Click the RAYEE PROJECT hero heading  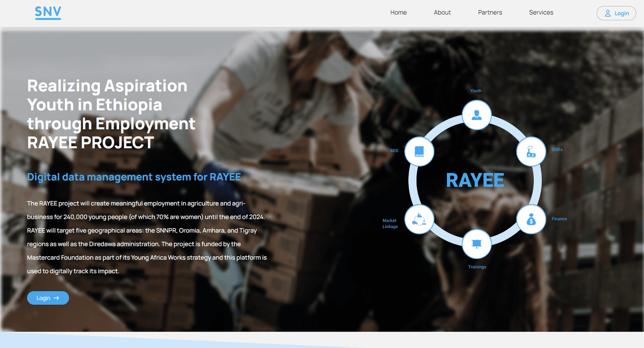pyautogui.click(x=90, y=143)
